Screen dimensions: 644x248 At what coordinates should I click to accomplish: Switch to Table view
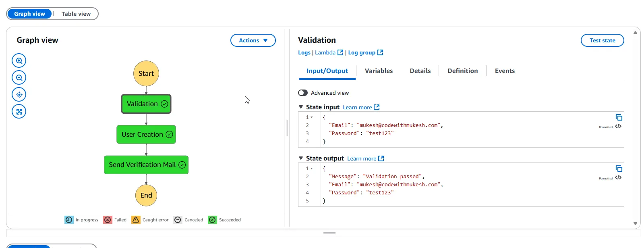coord(76,14)
